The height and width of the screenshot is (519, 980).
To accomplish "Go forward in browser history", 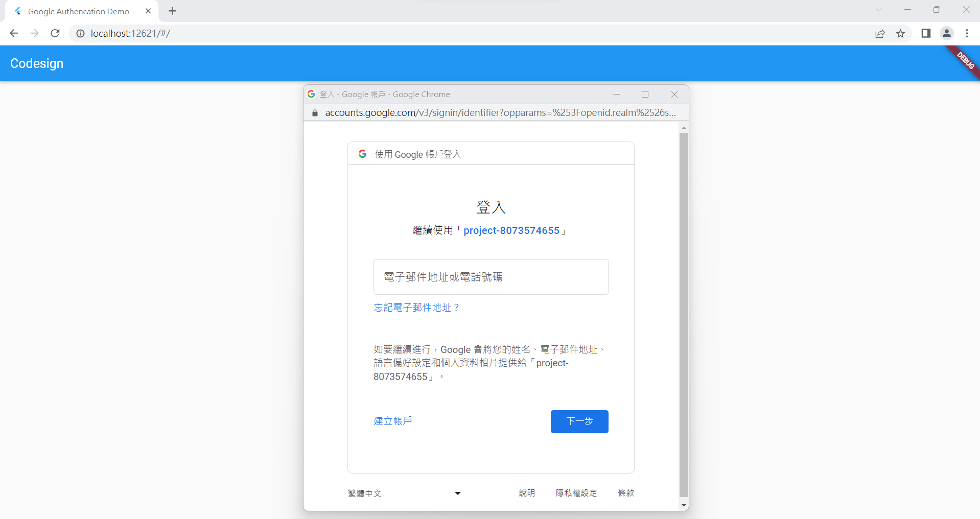I will coord(34,33).
